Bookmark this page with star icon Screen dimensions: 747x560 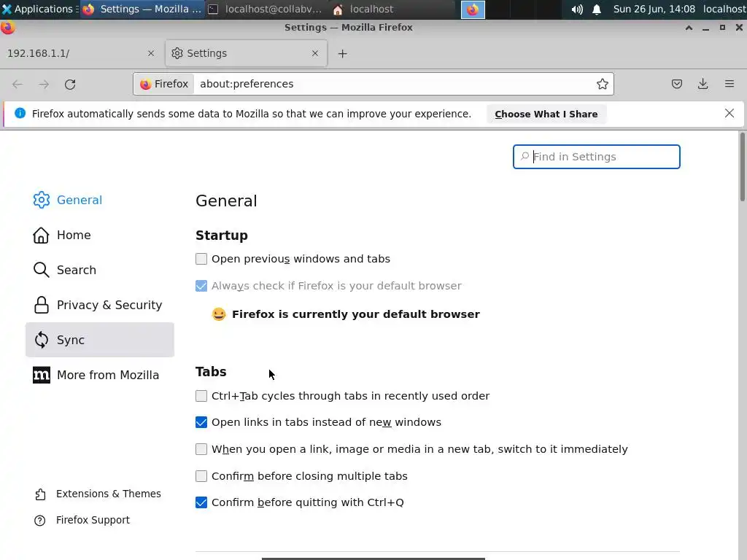tap(603, 84)
